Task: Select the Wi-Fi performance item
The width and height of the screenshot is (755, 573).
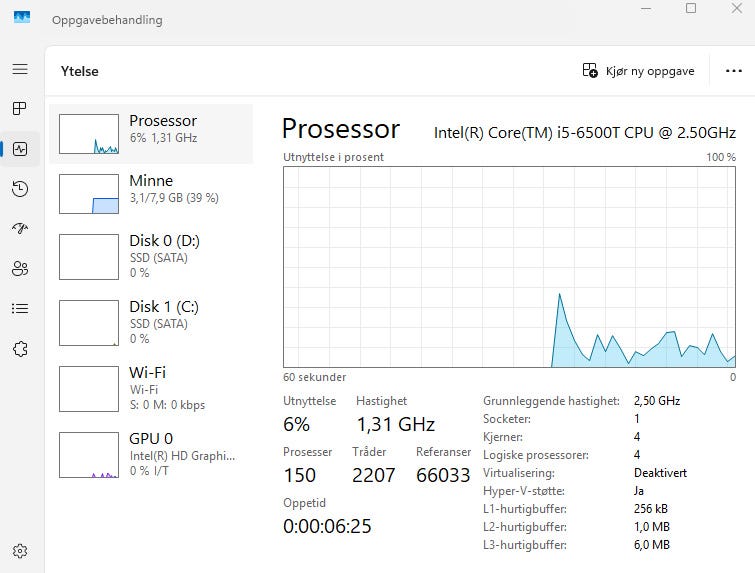Action: click(x=151, y=389)
